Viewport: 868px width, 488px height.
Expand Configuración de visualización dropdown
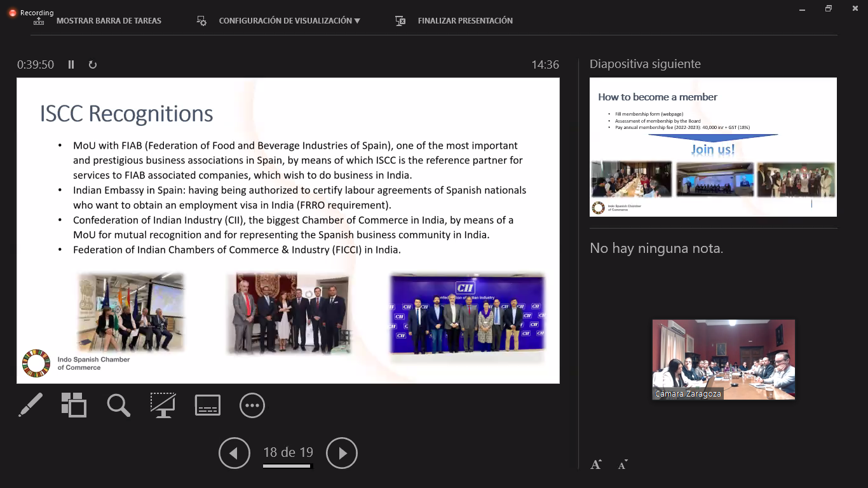(289, 21)
